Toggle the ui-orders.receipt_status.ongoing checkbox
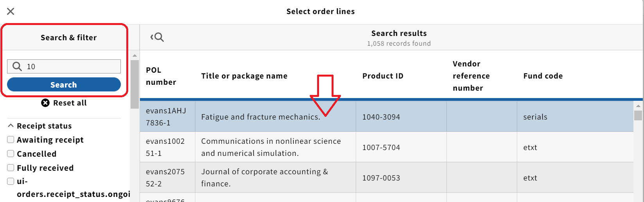 point(11,181)
